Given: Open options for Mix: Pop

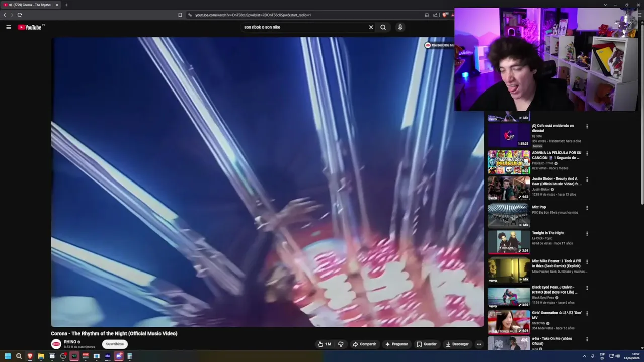Looking at the screenshot, I should pos(587,208).
